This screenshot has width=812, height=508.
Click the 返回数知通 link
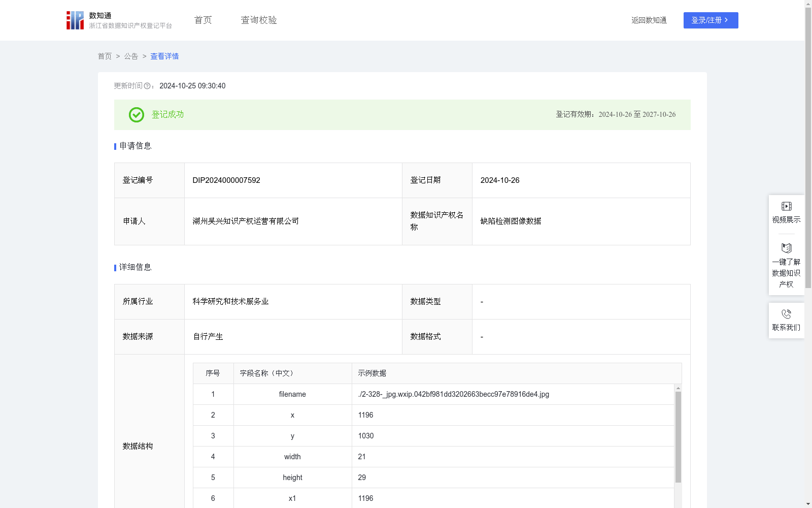(x=649, y=20)
